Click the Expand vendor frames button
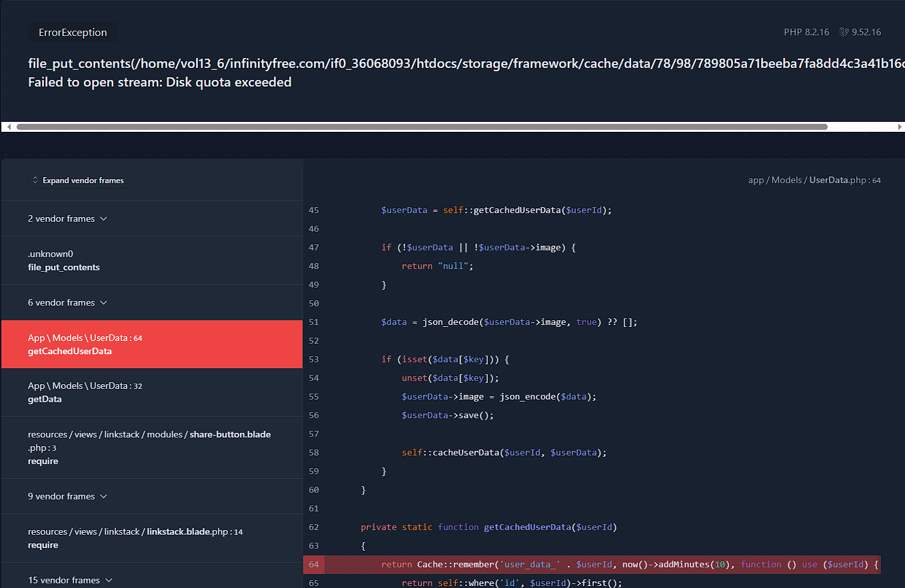905x588 pixels. [78, 180]
